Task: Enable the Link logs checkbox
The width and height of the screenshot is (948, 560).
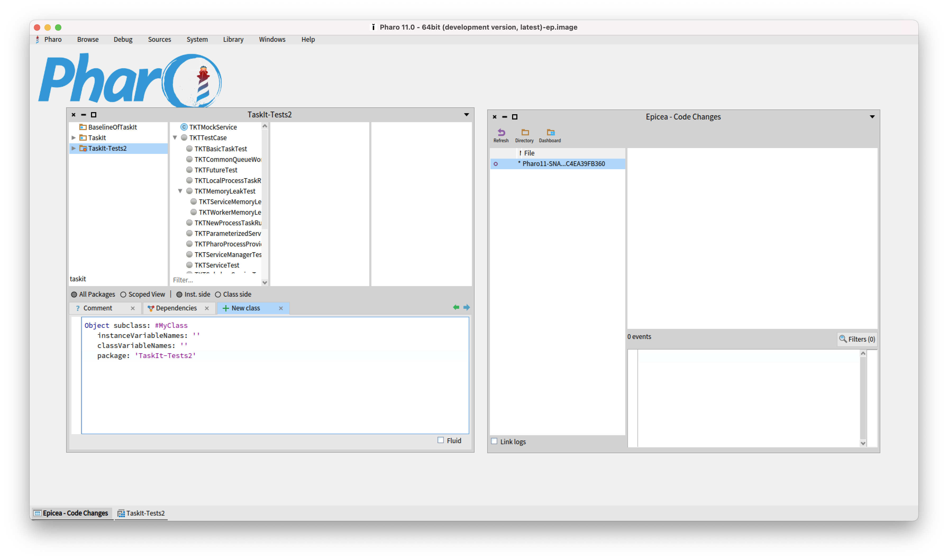Action: coord(494,441)
